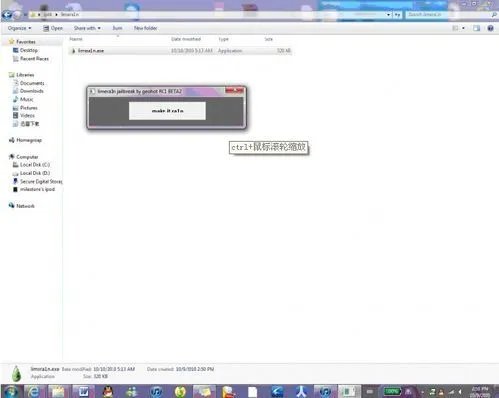Open the Documents library
The width and height of the screenshot is (499, 398).
[x=32, y=83]
